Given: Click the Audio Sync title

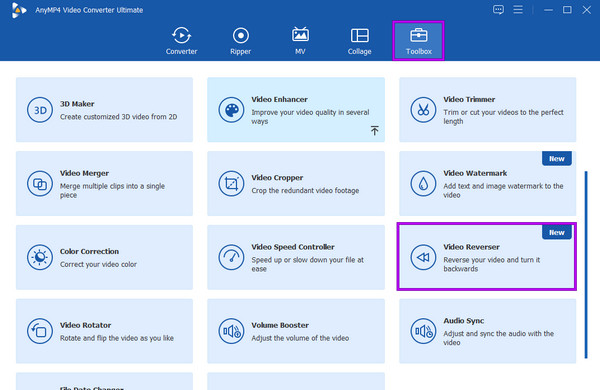Looking at the screenshot, I should coord(464,321).
